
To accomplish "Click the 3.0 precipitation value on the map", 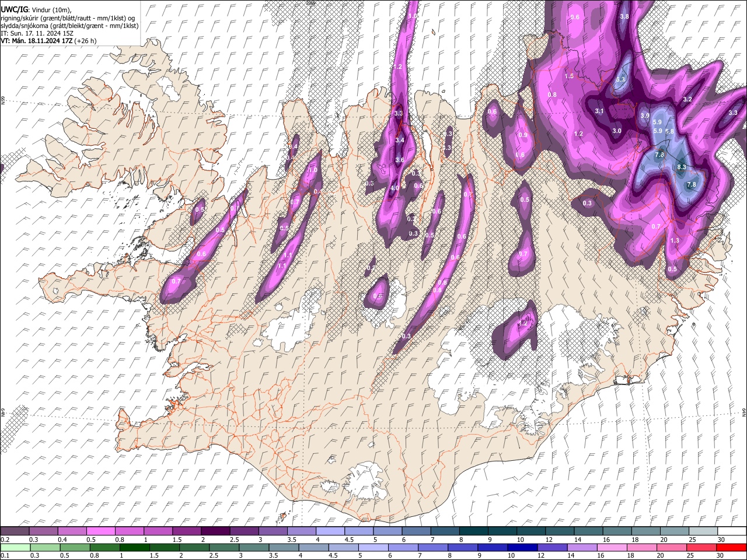I will [x=617, y=131].
